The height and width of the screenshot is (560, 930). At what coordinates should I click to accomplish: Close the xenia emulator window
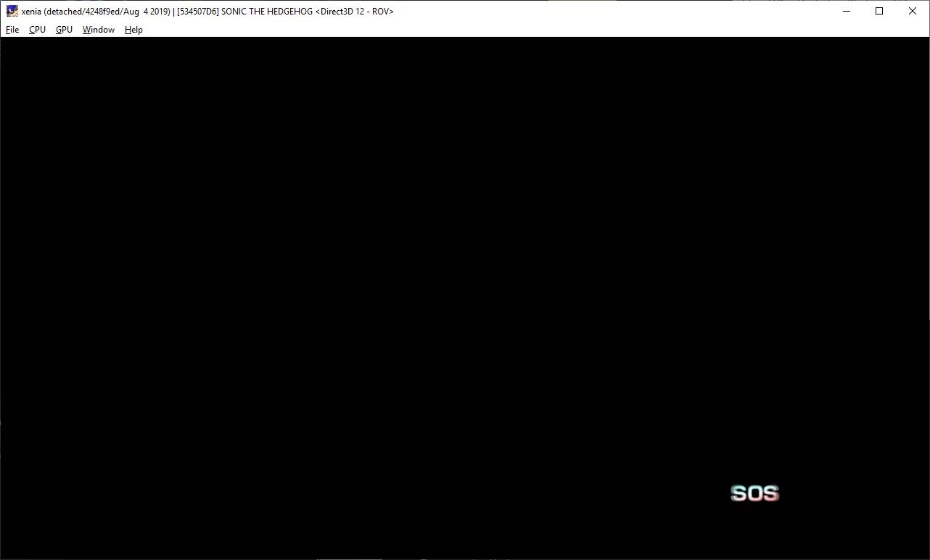click(913, 11)
